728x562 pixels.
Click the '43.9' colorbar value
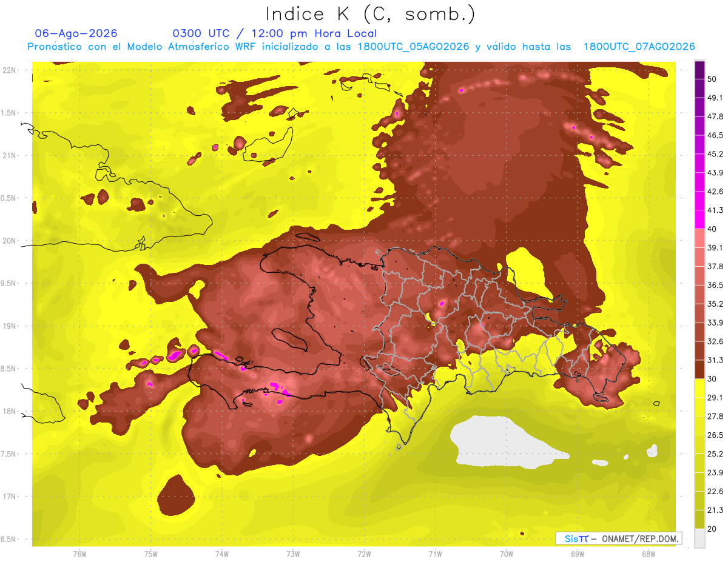point(715,173)
